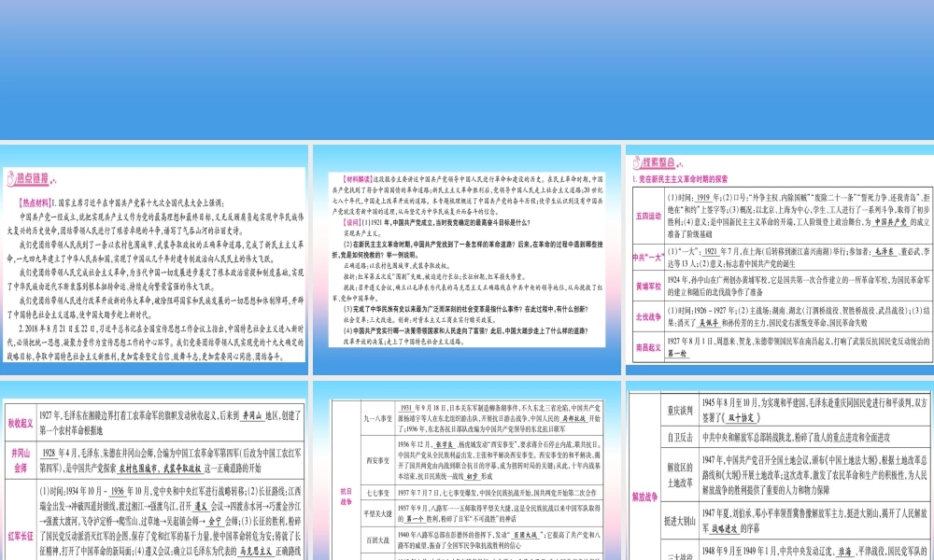Click the underlined answer 第一枪

pyautogui.click(x=676, y=353)
